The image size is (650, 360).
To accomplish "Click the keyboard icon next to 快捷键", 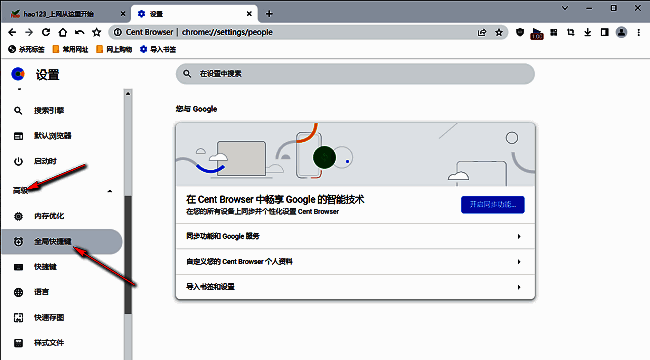I will click(18, 267).
